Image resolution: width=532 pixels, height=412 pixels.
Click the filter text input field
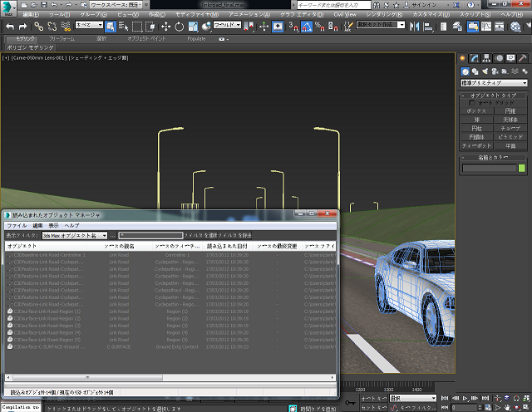[150, 236]
